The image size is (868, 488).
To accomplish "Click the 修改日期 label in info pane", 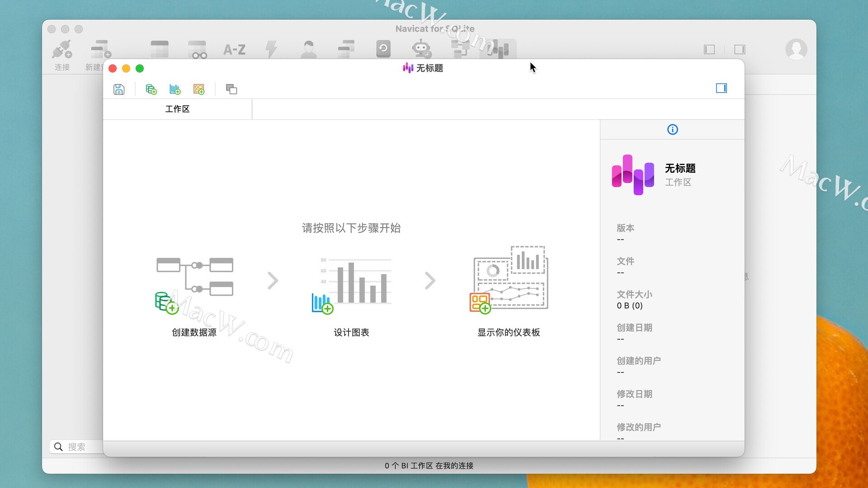I will (x=634, y=394).
